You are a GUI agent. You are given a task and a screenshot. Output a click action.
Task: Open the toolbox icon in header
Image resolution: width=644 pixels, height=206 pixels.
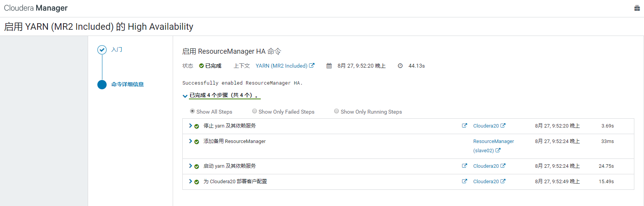[637, 8]
